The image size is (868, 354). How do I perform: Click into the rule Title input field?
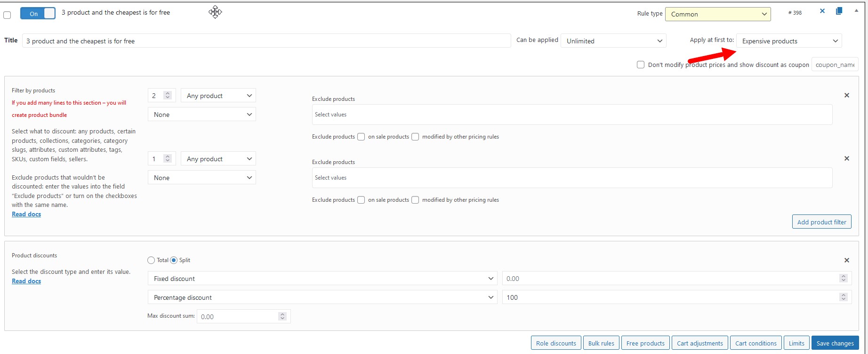pyautogui.click(x=266, y=41)
